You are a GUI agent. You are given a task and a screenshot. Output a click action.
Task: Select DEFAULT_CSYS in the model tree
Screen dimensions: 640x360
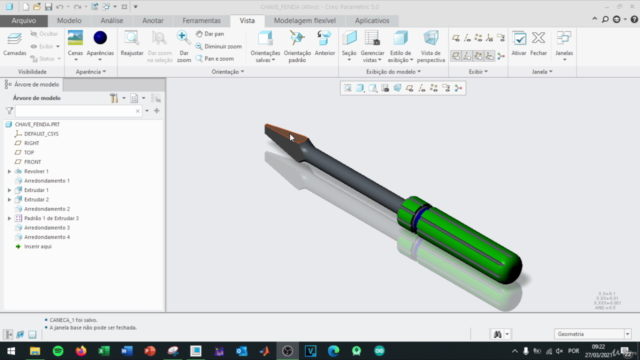(41, 134)
